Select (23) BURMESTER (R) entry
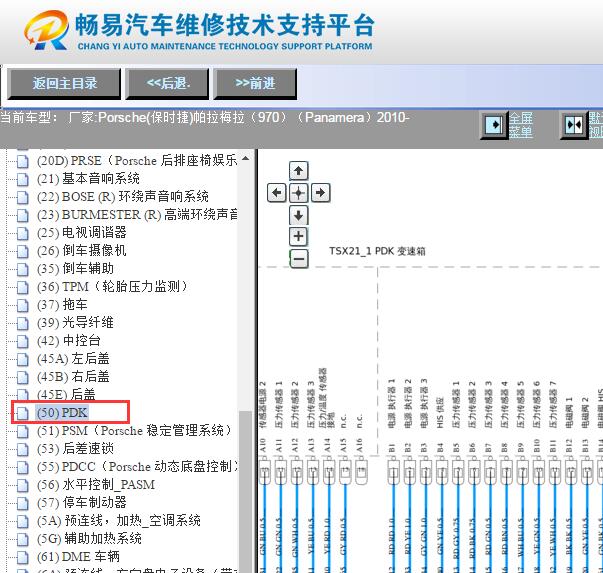This screenshot has height=573, width=603. tap(137, 215)
